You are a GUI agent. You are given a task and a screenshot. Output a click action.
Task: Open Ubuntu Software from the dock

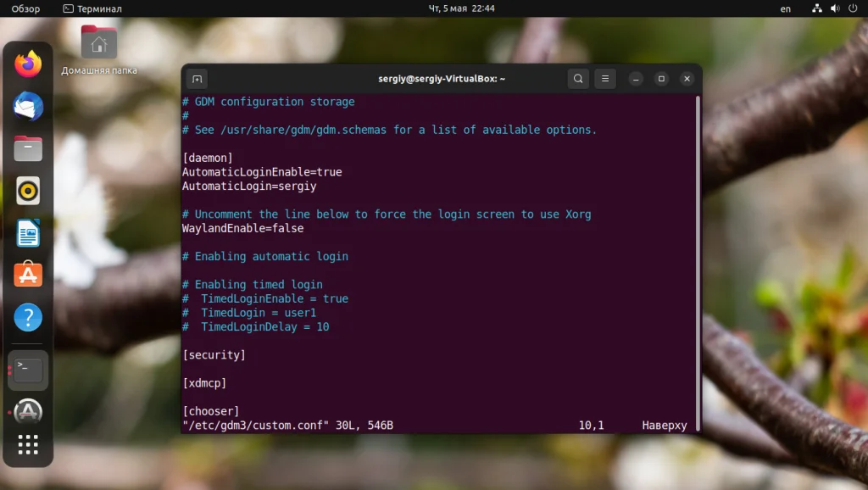(x=28, y=275)
